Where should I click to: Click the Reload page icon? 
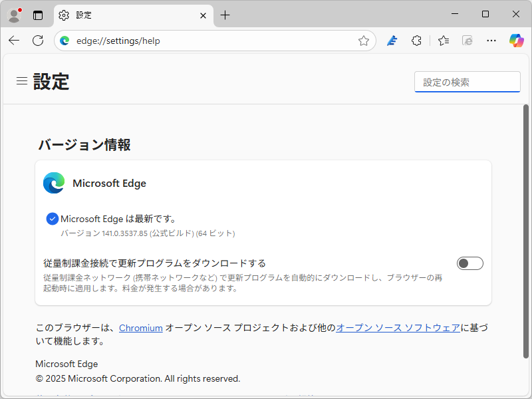(38, 41)
